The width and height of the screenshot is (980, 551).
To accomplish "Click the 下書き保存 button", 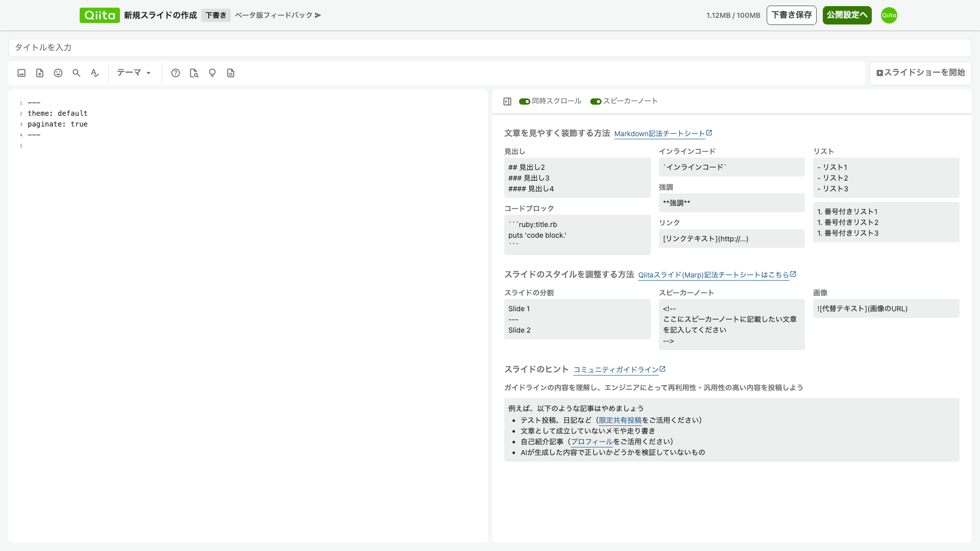I will [x=792, y=15].
